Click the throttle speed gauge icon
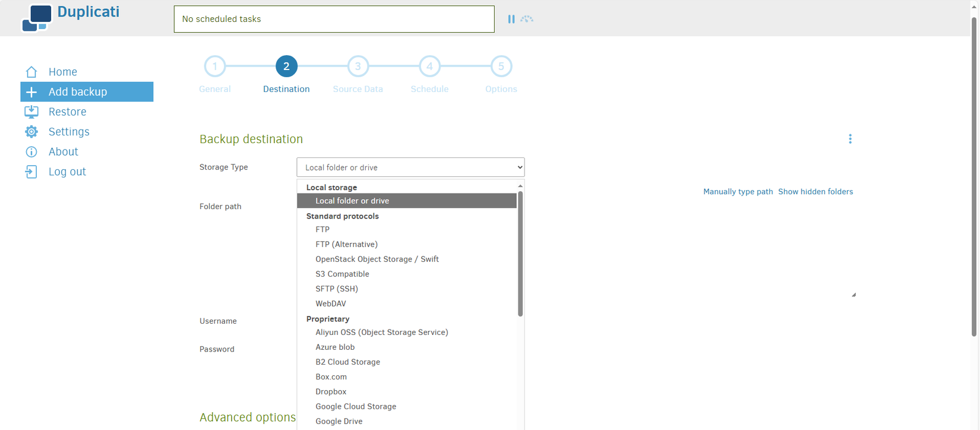980x430 pixels. 527,19
